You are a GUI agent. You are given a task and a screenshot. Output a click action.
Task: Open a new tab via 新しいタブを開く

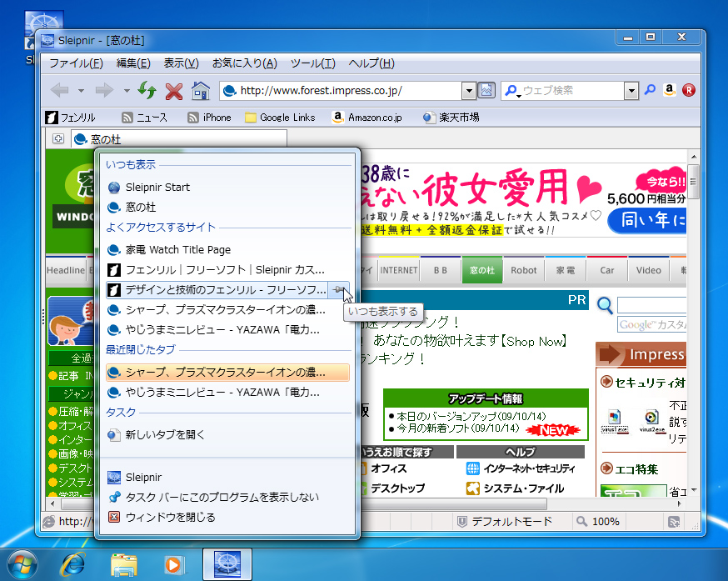(x=164, y=434)
